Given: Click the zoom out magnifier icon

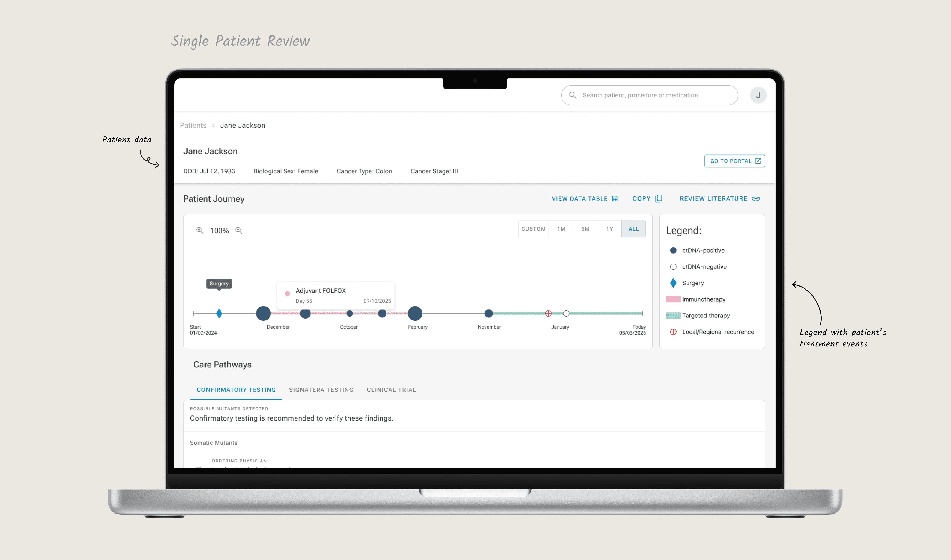Looking at the screenshot, I should tap(239, 230).
